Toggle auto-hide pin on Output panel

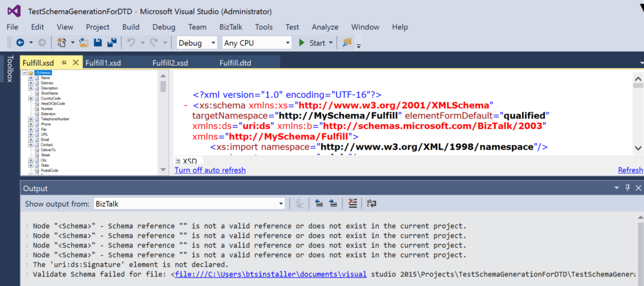(x=627, y=188)
